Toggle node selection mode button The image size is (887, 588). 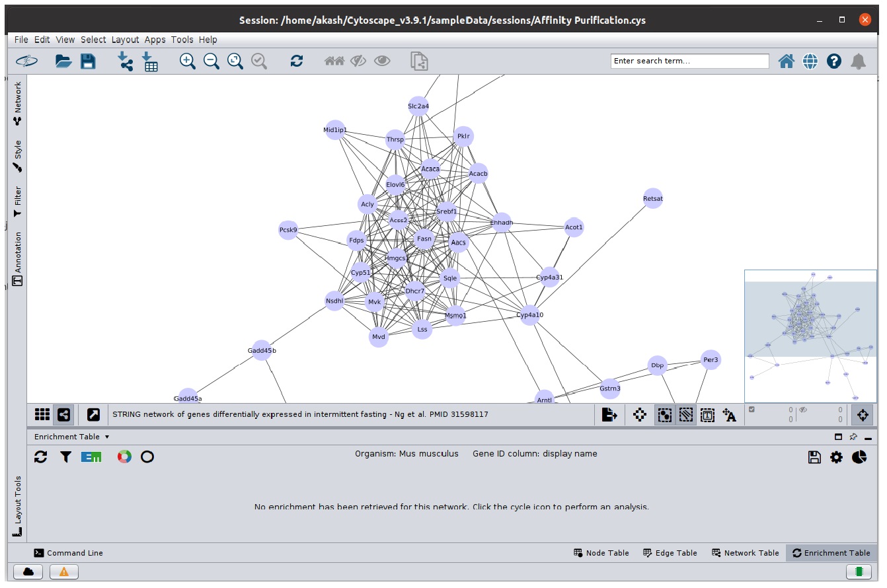tap(665, 415)
